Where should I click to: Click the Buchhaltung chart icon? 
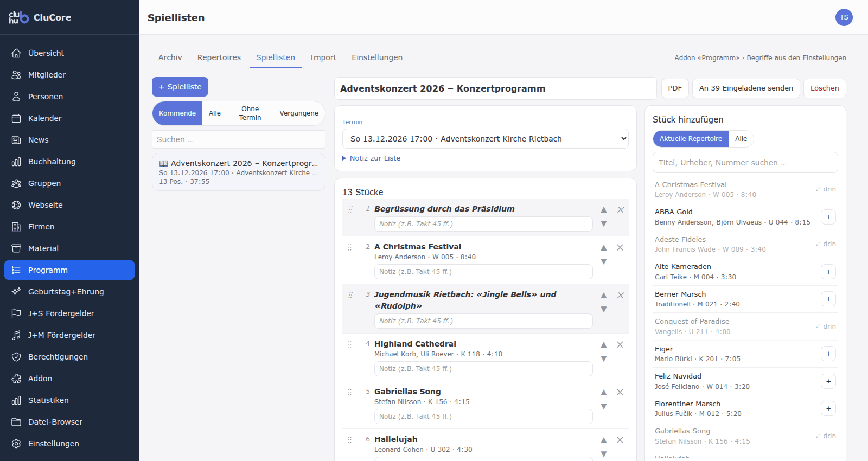[x=16, y=162]
